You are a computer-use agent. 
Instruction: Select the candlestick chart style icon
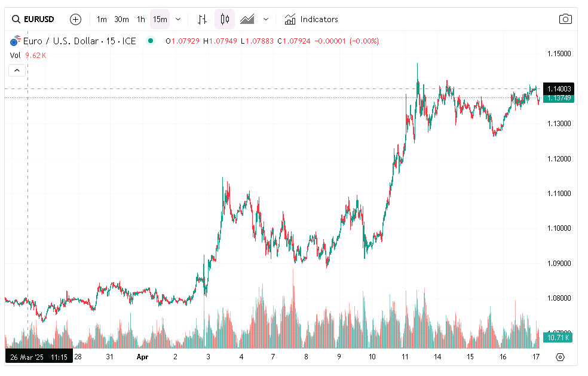pos(225,19)
